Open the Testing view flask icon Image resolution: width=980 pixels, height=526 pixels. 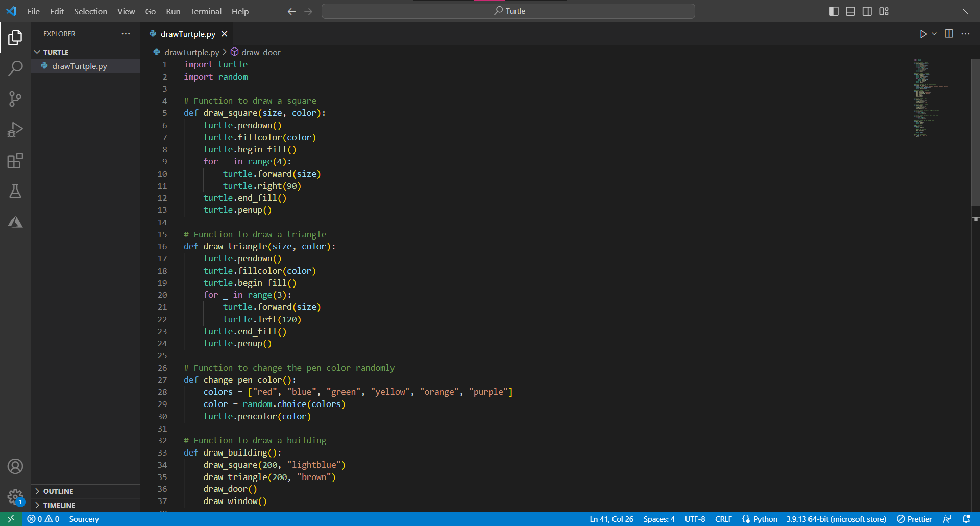15,191
